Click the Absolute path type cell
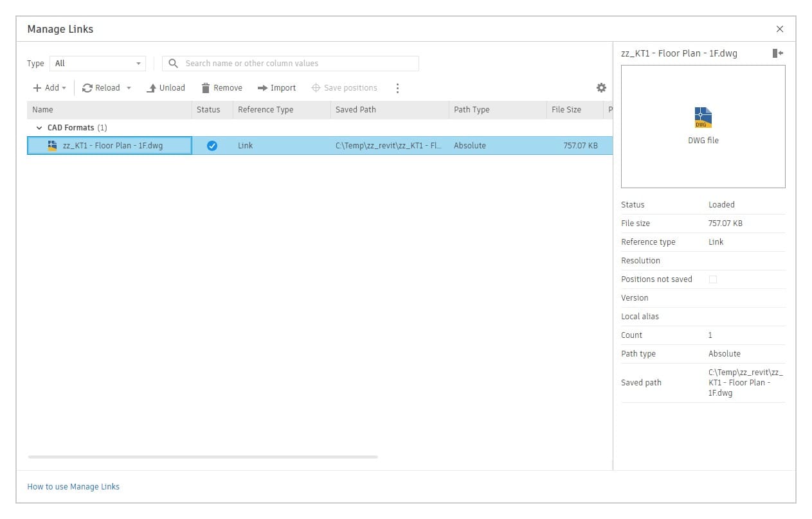 498,146
